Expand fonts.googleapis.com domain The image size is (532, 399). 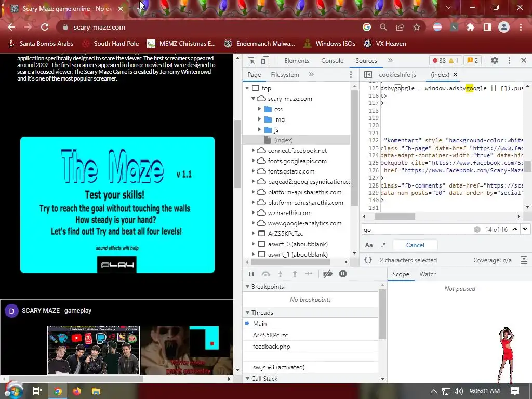point(253,161)
